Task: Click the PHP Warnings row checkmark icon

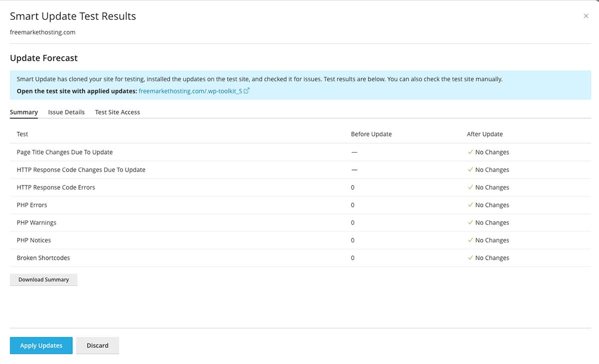Action: point(470,222)
